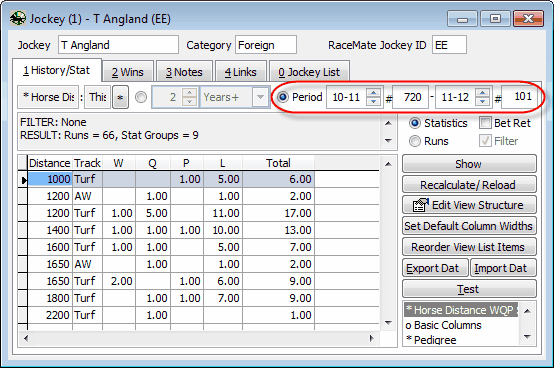Select the Period radio button
554x368 pixels.
(283, 97)
